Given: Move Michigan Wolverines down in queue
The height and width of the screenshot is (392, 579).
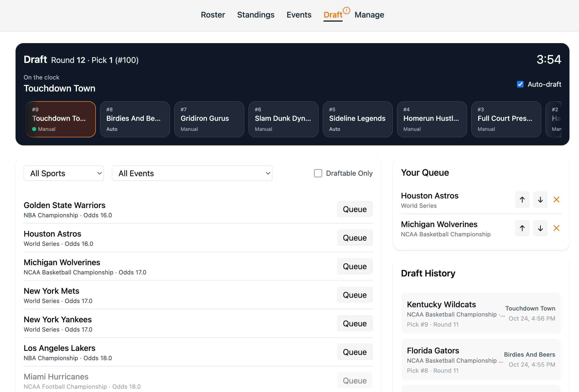Looking at the screenshot, I should coord(540,228).
